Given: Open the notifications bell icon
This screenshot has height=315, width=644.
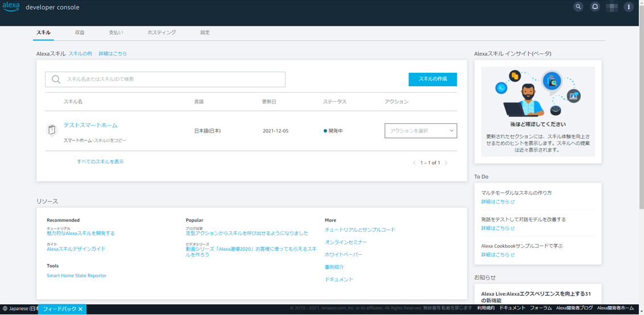Looking at the screenshot, I should click(x=595, y=7).
